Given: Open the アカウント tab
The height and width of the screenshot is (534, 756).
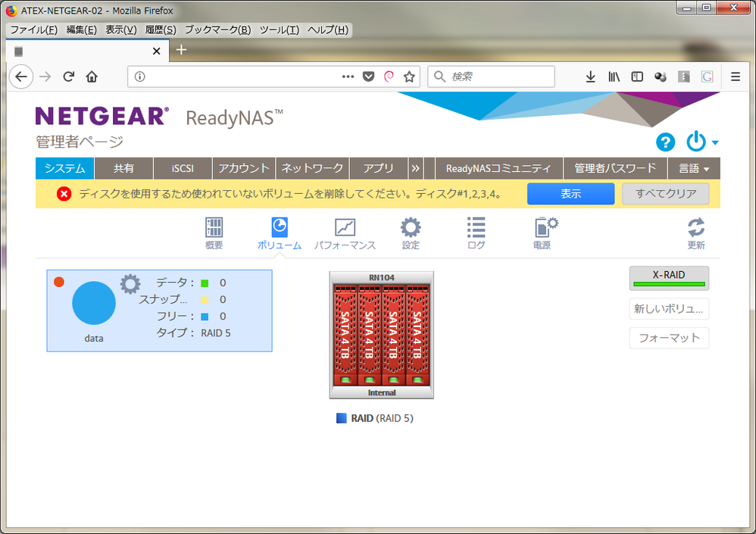Looking at the screenshot, I should pyautogui.click(x=244, y=168).
